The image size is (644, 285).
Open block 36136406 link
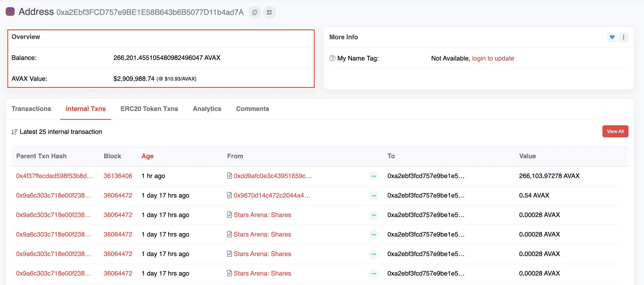pyautogui.click(x=118, y=176)
